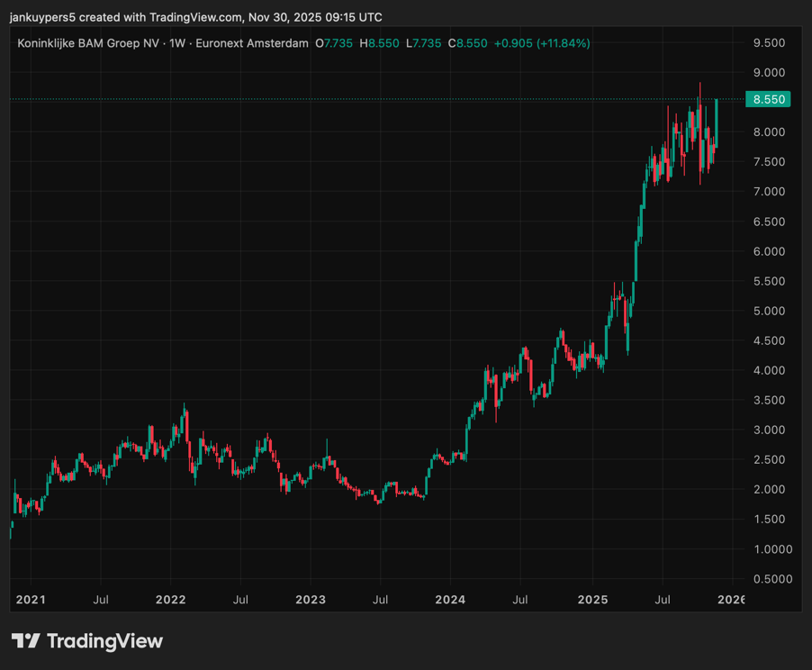The image size is (812, 670).
Task: Click the 7.000 price axis label
Action: click(x=769, y=192)
